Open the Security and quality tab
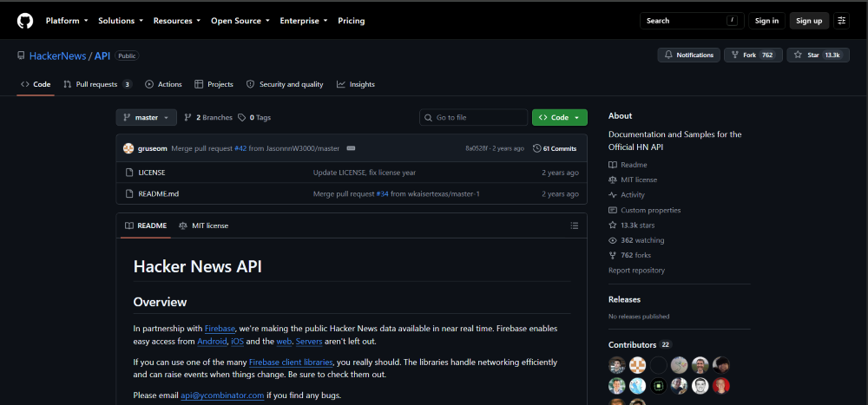This screenshot has height=405, width=868. (285, 84)
